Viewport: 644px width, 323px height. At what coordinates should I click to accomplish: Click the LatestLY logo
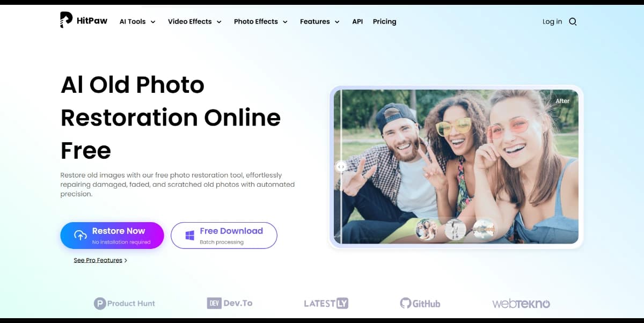326,303
